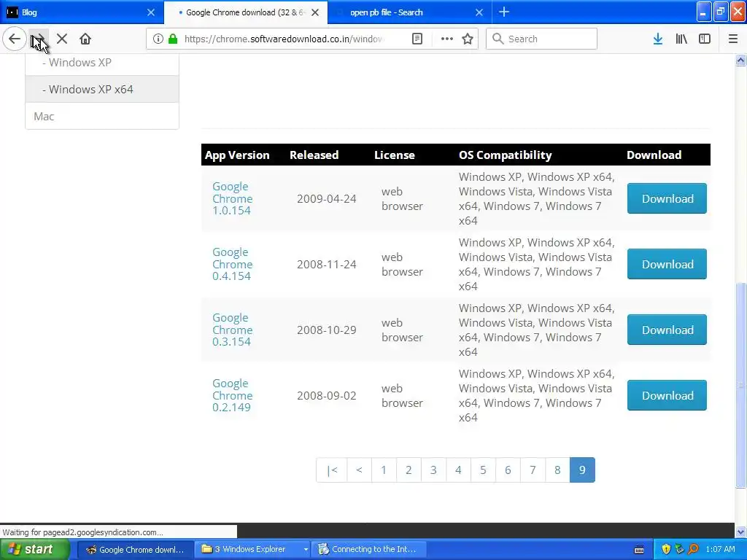This screenshot has height=560, width=747.
Task: Click the 1:07 AM system clock
Action: 720,549
